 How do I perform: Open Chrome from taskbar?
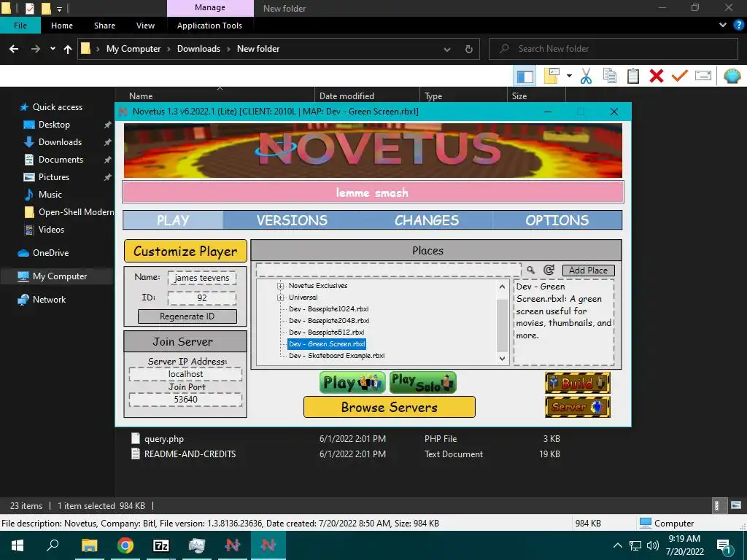[125, 545]
